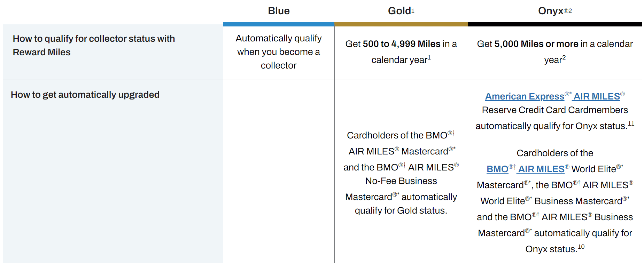Click the Onyx column header
The width and height of the screenshot is (644, 263).
click(x=551, y=11)
